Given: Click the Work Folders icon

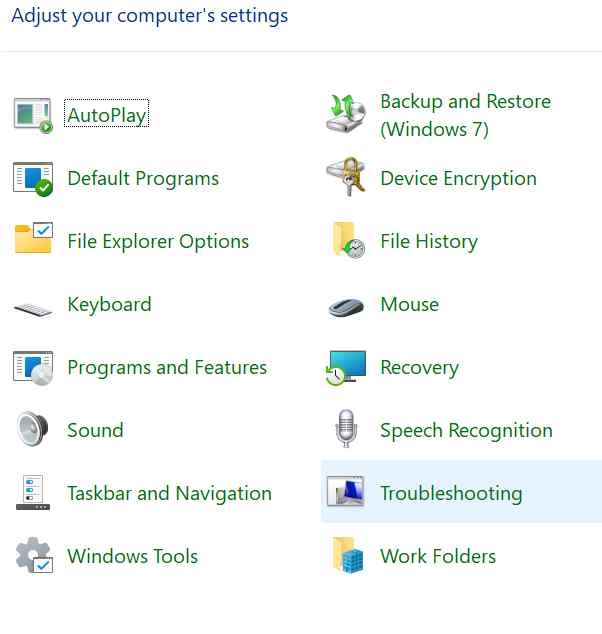Looking at the screenshot, I should click(x=348, y=555).
